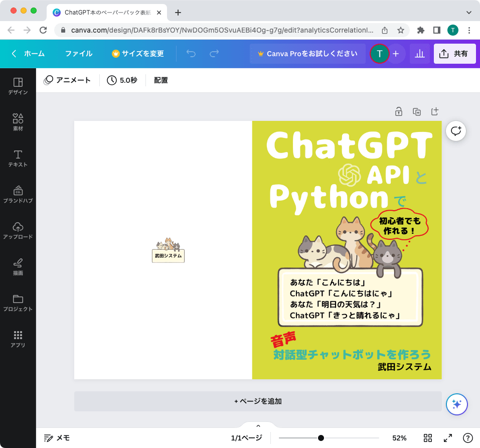Select the small cat logo on left page
Screen dimensions: 480x448
168,250
